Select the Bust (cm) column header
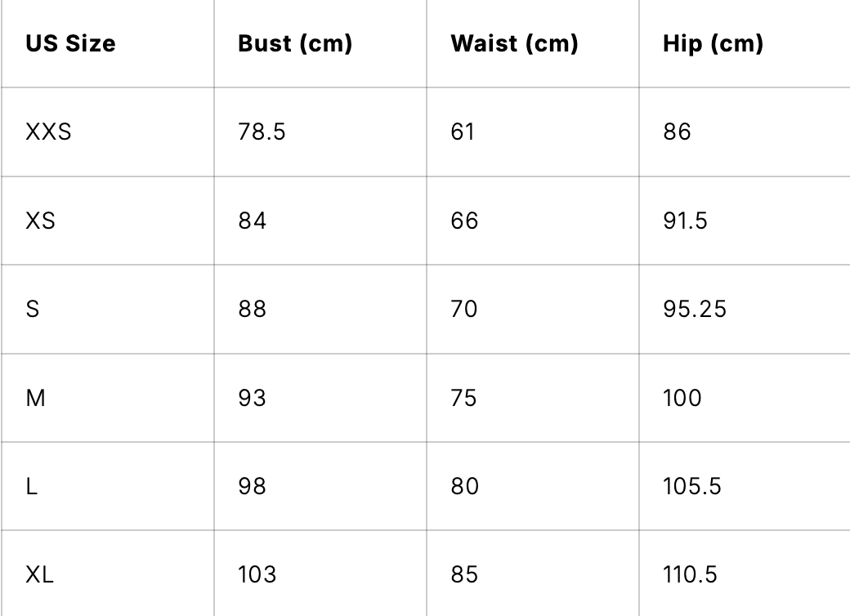The height and width of the screenshot is (616, 850). (x=295, y=43)
